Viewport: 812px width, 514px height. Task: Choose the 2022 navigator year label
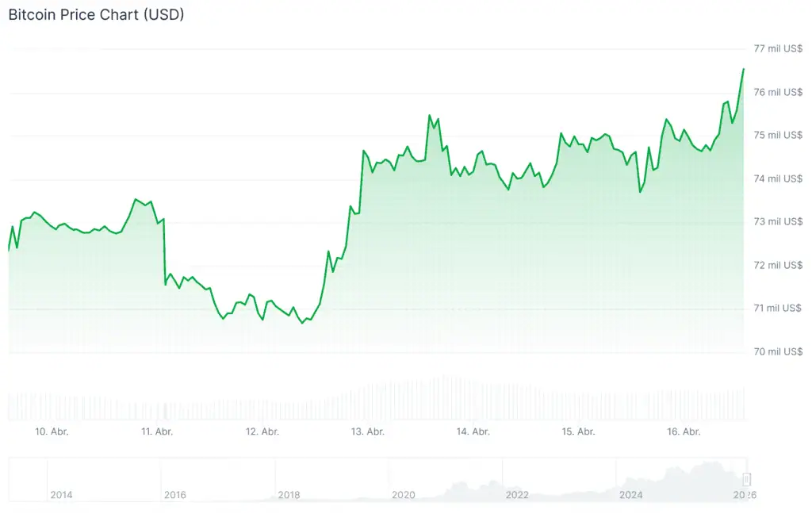(517, 495)
